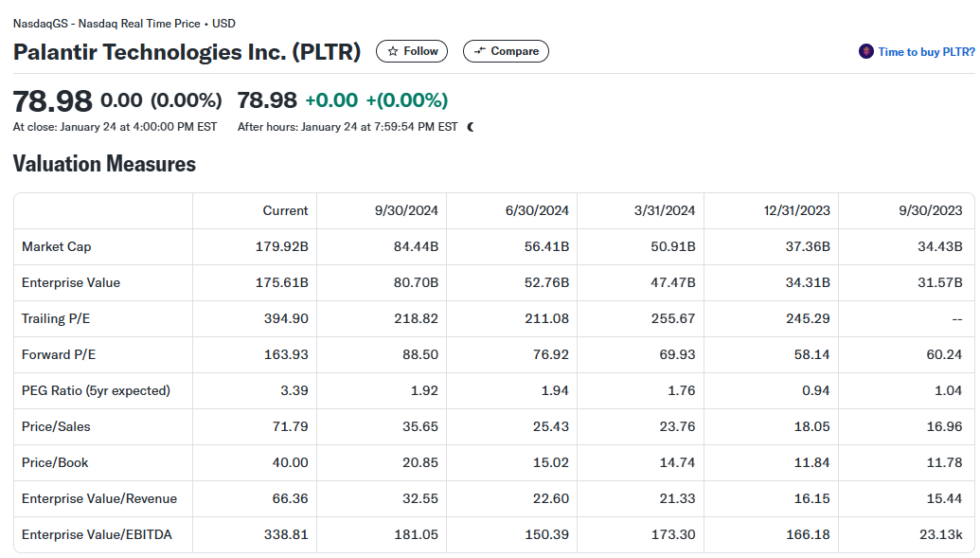Click the green after-hours percent +(0.00%)
Viewport: 980px width, 558px height.
(x=407, y=100)
